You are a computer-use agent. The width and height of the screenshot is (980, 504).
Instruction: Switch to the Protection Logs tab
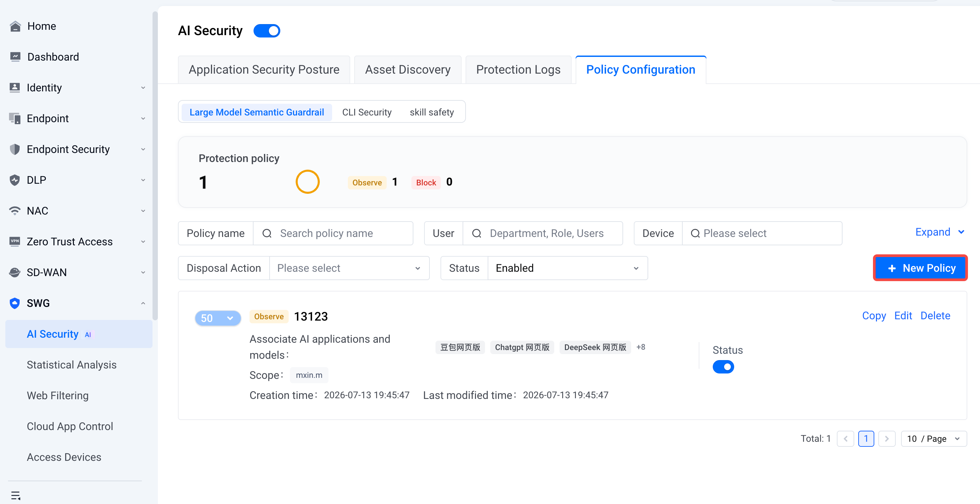point(518,70)
